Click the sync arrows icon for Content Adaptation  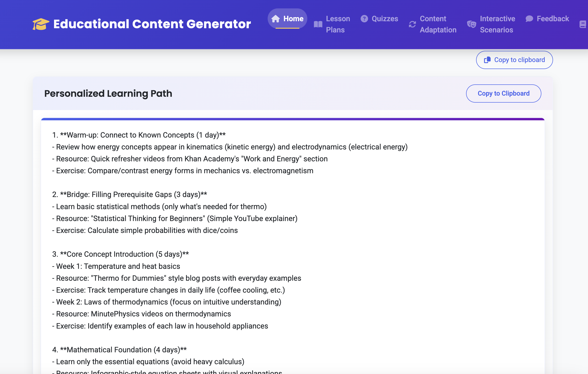[412, 24]
